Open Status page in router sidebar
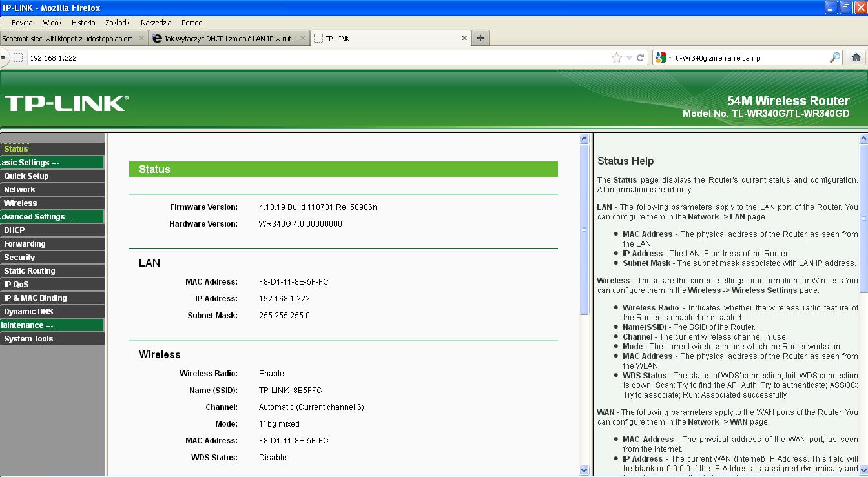The image size is (868, 477). click(x=16, y=148)
